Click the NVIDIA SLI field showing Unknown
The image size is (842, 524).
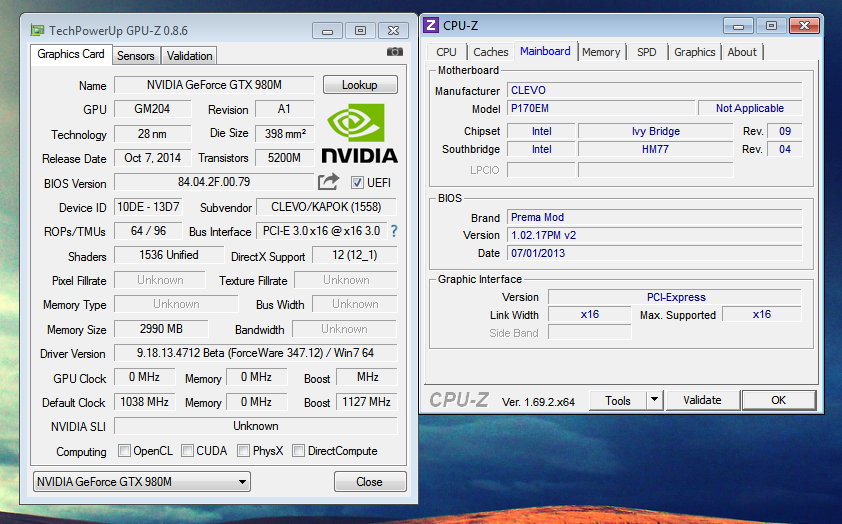[256, 426]
